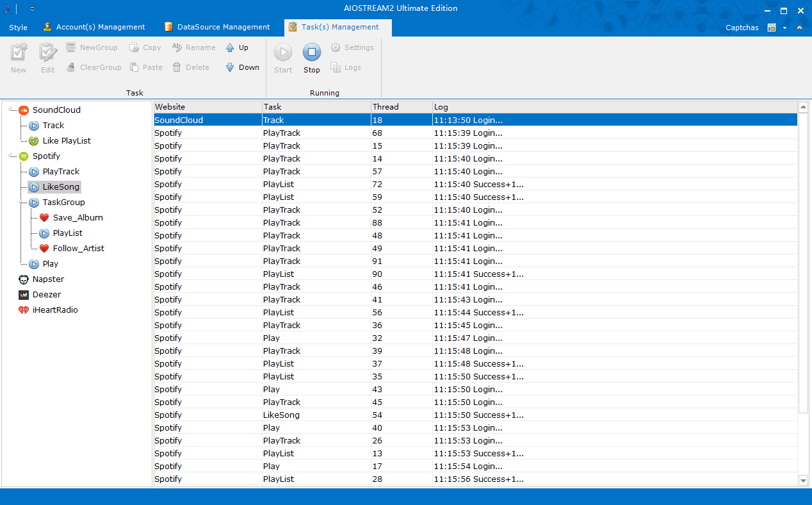This screenshot has width=812, height=505.
Task: Select Save_Album heart item
Action: click(77, 218)
